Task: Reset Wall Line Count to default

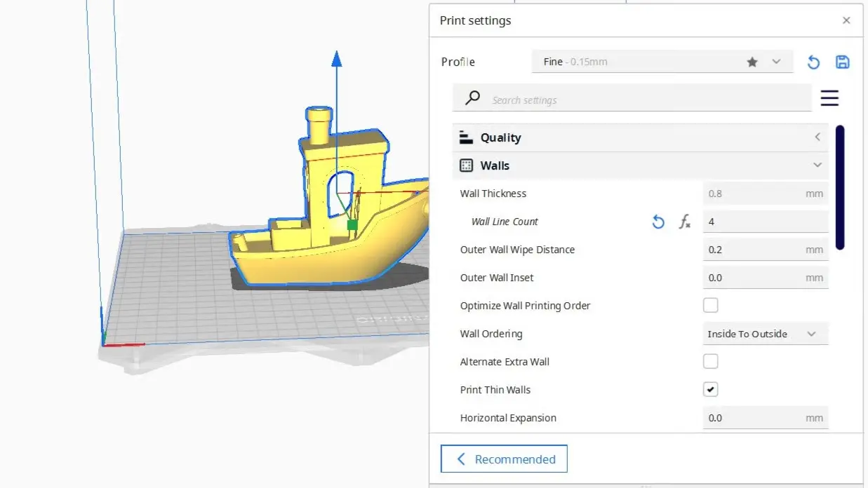Action: 658,222
